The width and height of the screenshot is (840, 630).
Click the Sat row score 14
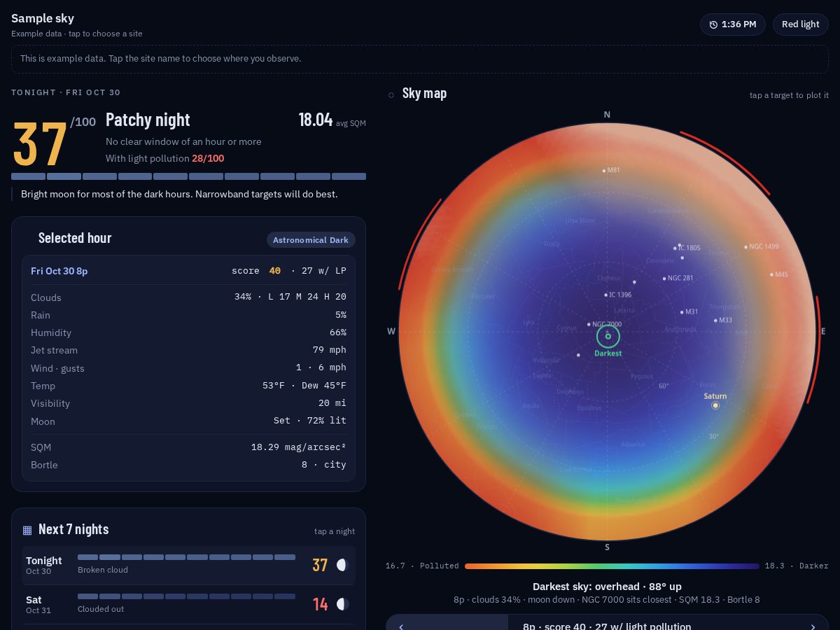pyautogui.click(x=321, y=604)
